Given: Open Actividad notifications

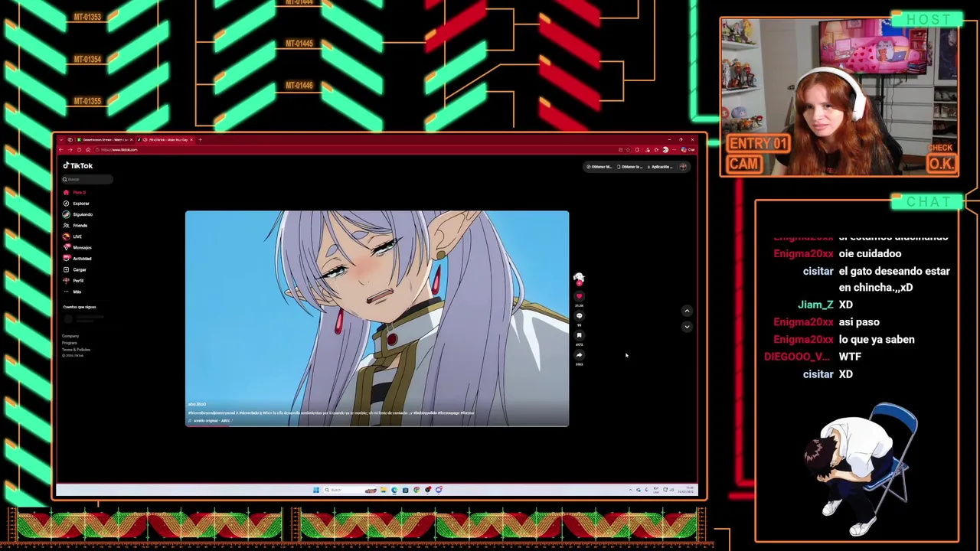Looking at the screenshot, I should click(x=77, y=259).
